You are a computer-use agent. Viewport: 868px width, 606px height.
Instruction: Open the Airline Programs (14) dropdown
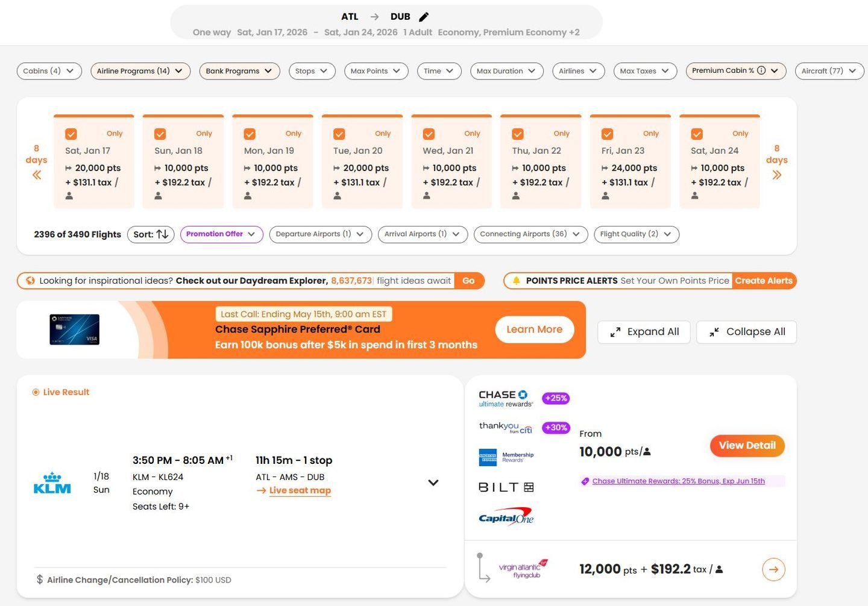coord(140,71)
